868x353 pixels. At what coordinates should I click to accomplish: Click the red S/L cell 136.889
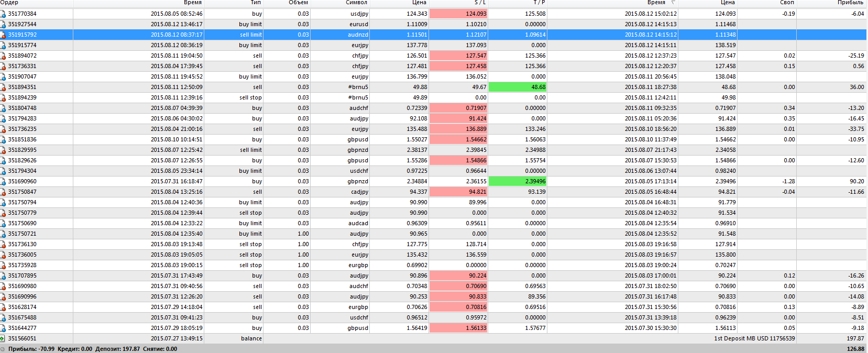[458, 129]
